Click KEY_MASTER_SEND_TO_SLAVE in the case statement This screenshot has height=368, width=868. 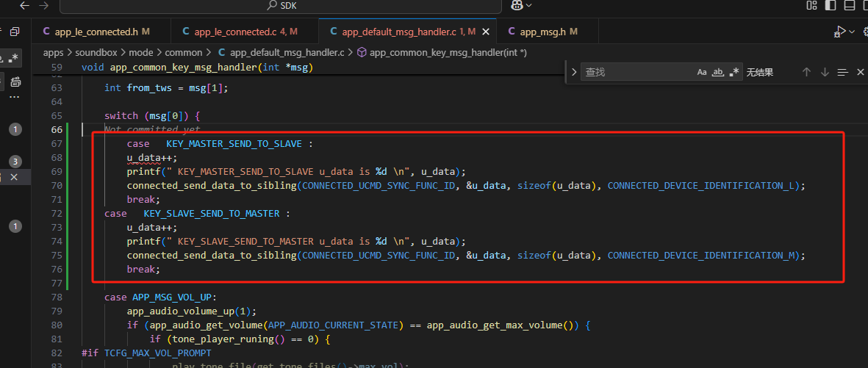234,144
